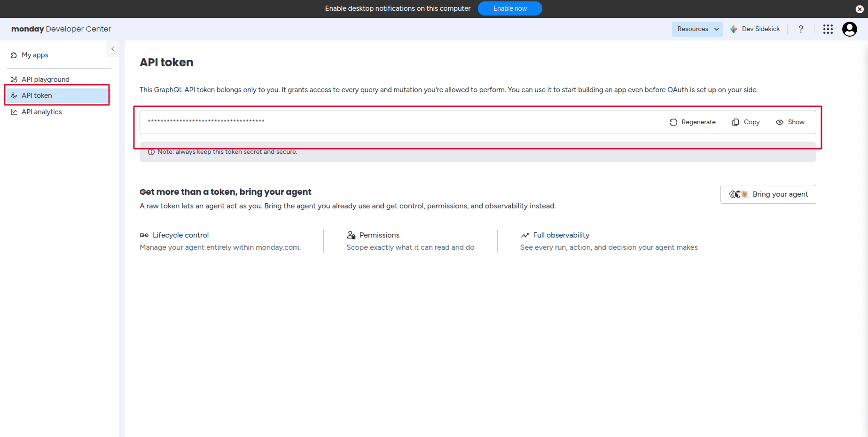Open the help question mark icon
The image size is (868, 437).
tap(801, 29)
